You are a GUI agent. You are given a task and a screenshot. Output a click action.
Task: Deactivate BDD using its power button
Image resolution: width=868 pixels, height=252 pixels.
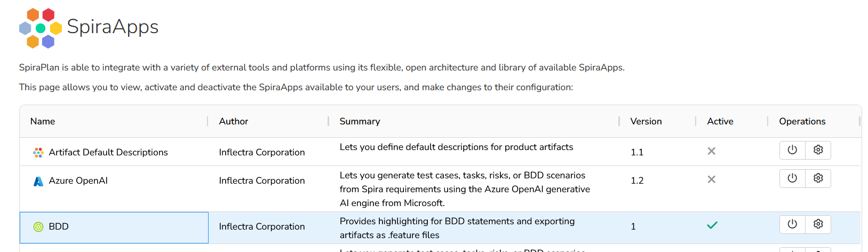pyautogui.click(x=792, y=224)
